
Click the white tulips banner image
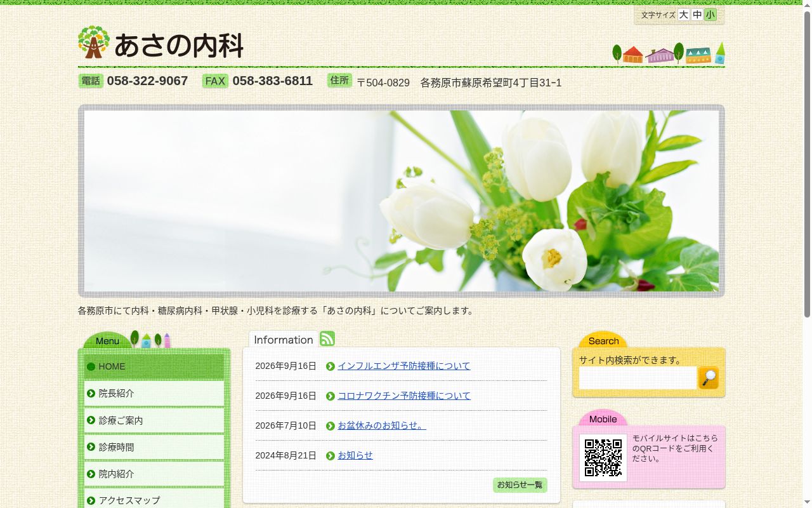coord(402,201)
